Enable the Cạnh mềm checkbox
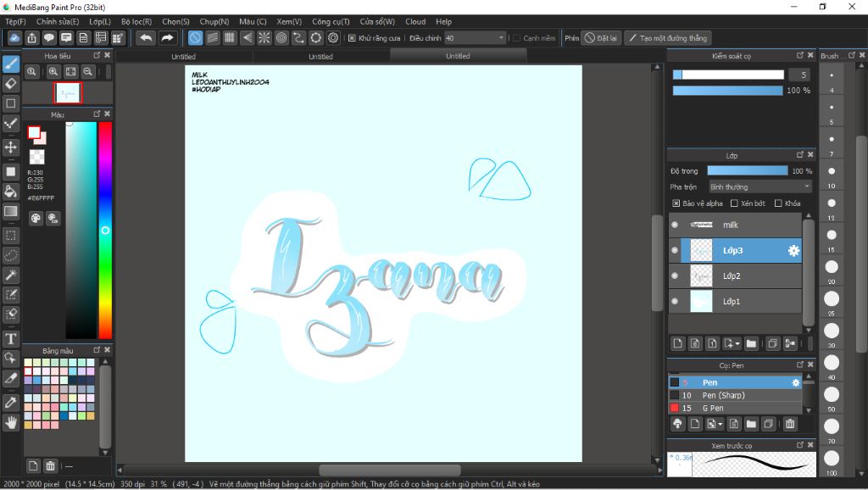Image resolution: width=868 pixels, height=490 pixels. [x=516, y=38]
